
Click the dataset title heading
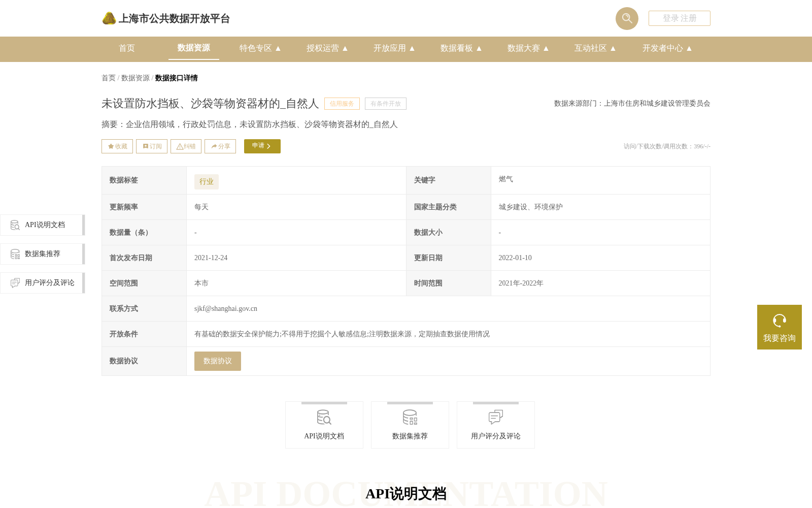pos(210,104)
